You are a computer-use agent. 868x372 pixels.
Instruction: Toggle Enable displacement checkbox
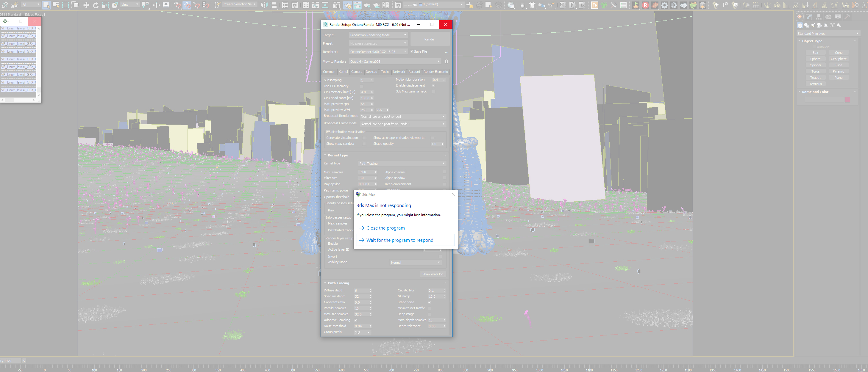434,86
